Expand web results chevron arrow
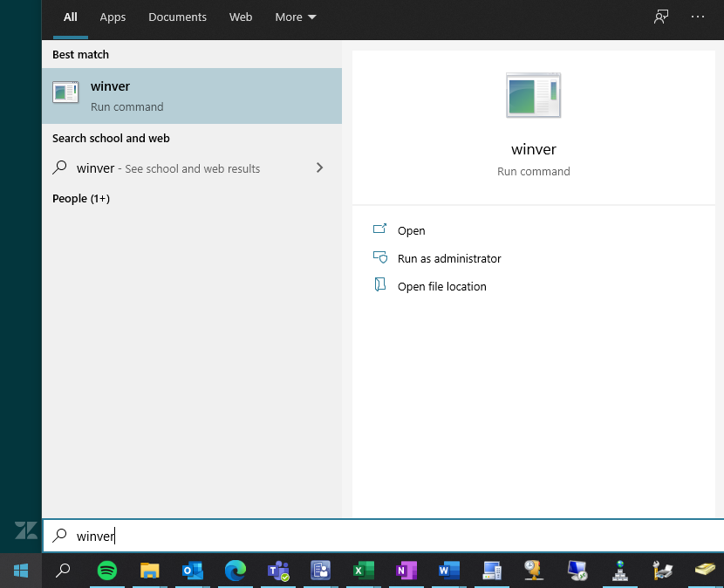The height and width of the screenshot is (588, 724). point(319,168)
